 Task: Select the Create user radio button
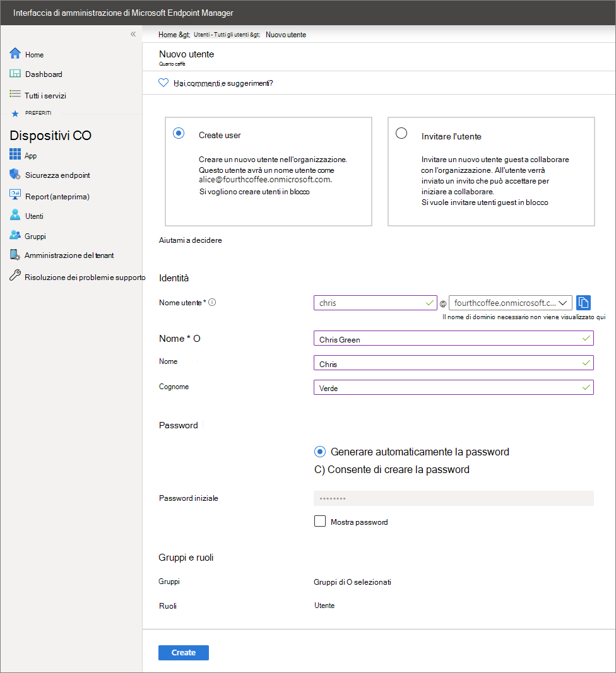coord(179,133)
